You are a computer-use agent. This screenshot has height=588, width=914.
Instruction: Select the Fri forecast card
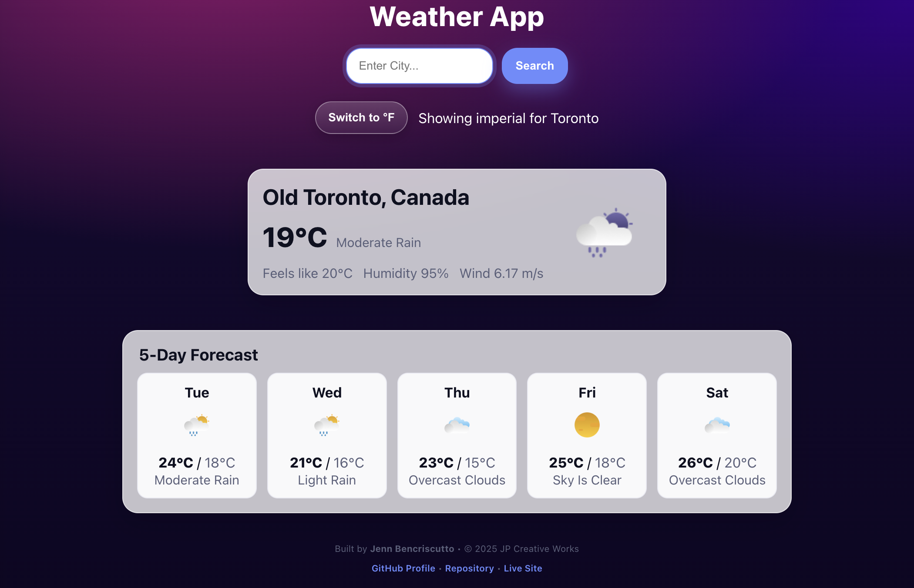586,435
